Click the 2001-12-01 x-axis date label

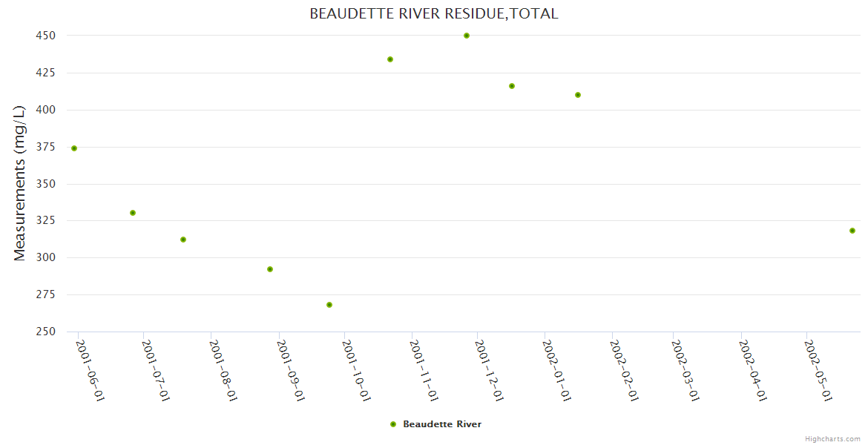490,370
